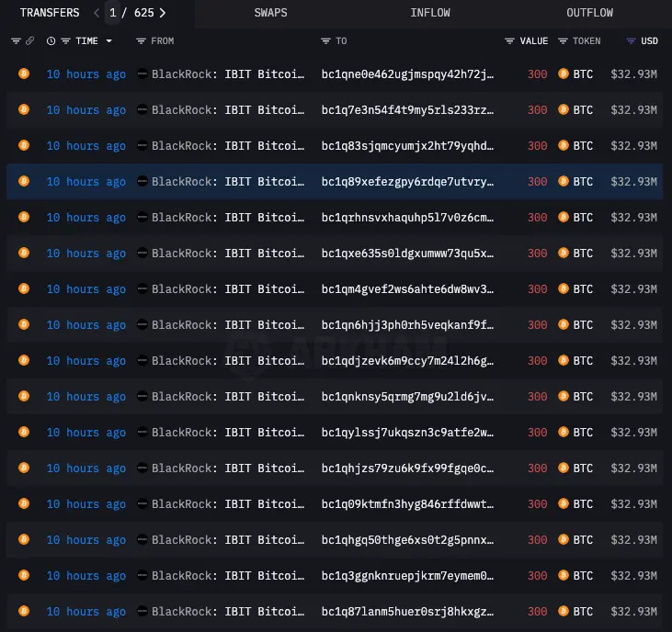Click address bc1qhgq50thge6xs0t2g5pnnx
Image resolution: width=672 pixels, height=632 pixels.
[407, 540]
